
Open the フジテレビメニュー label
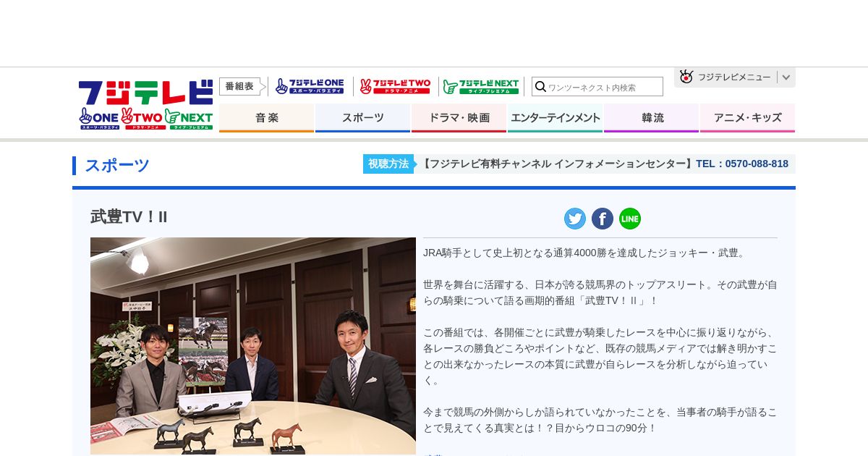[734, 77]
